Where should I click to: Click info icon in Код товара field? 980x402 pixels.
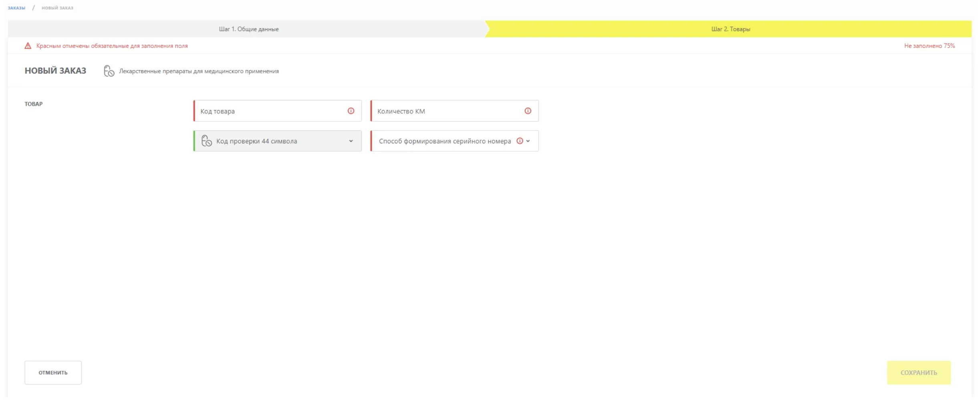(351, 111)
